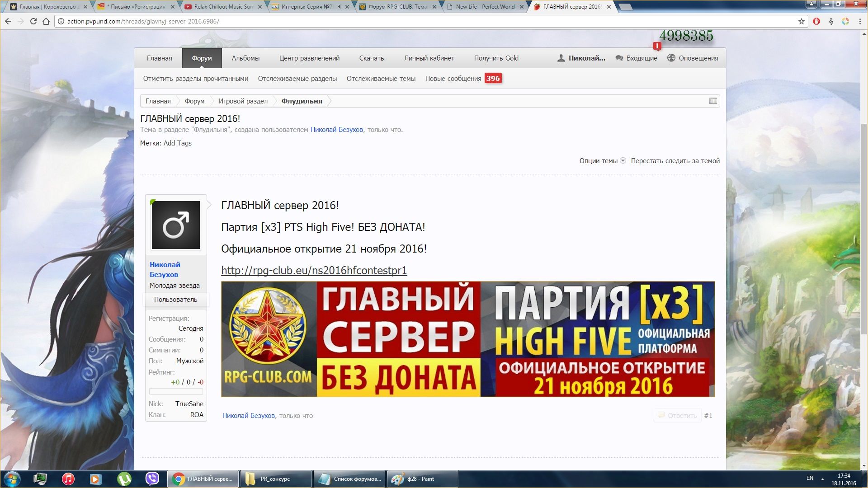
Task: Mute the 'Интерны: Серия' tab audio icon
Action: click(x=340, y=7)
